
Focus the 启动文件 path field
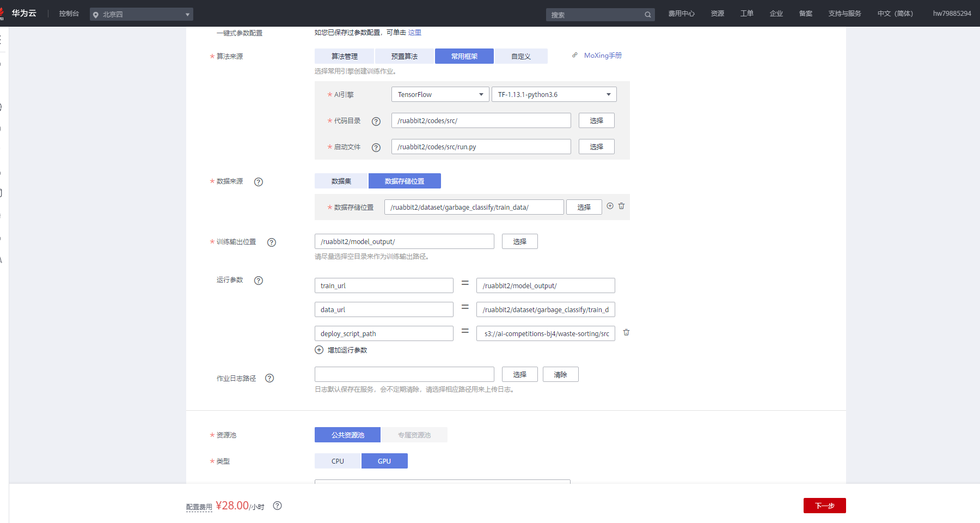[x=481, y=147]
